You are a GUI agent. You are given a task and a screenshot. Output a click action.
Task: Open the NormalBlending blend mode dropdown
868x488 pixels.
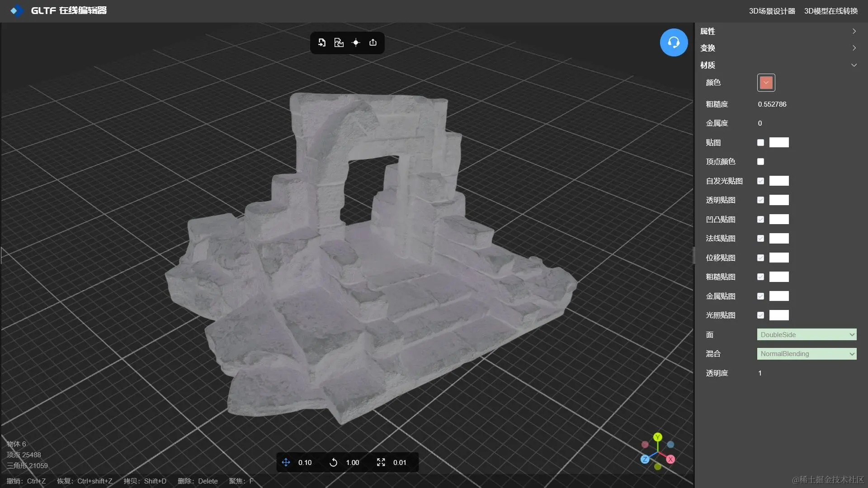point(807,354)
